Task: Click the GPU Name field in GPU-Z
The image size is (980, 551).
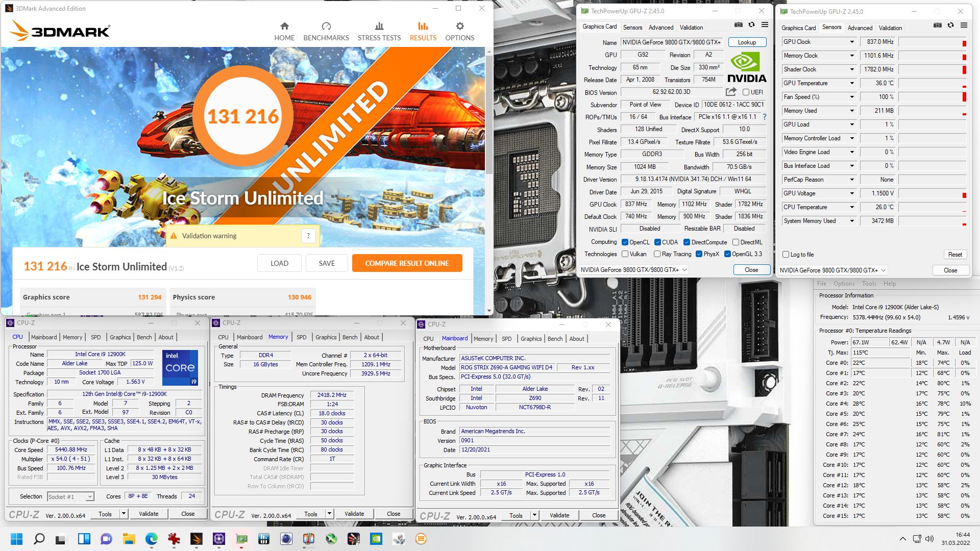Action: 672,42
